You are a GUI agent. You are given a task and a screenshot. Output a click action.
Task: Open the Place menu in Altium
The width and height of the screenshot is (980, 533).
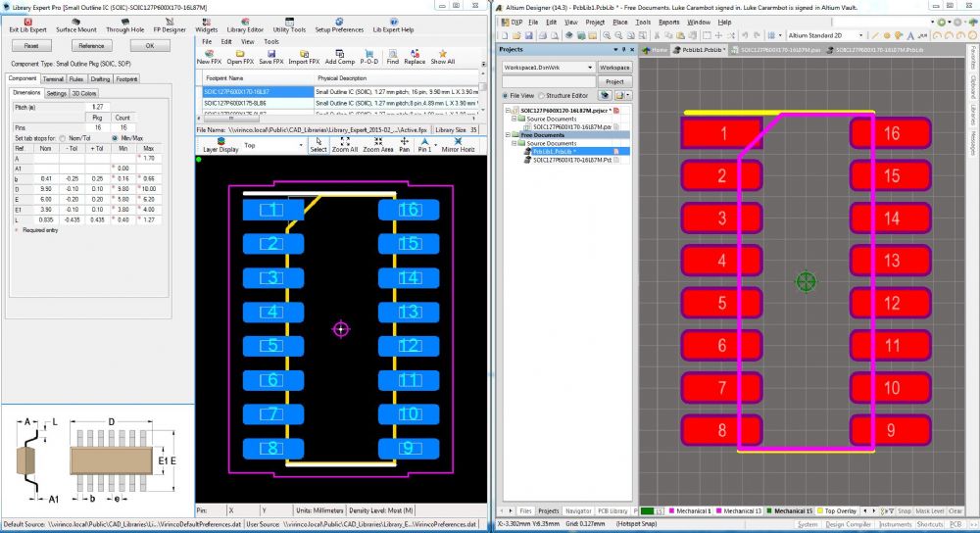(619, 22)
